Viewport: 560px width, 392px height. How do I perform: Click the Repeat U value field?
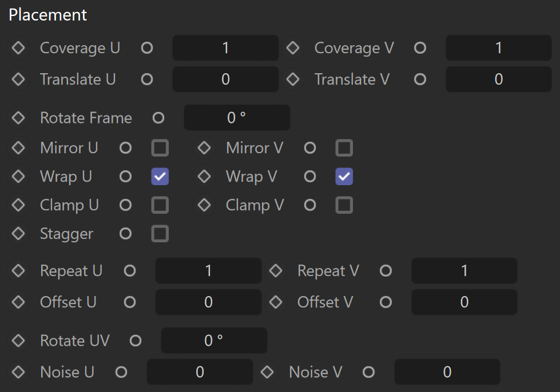pyautogui.click(x=209, y=271)
